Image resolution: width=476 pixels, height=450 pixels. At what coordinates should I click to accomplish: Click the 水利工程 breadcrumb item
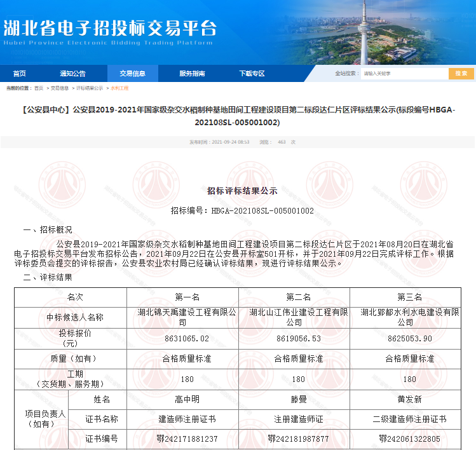[119, 88]
